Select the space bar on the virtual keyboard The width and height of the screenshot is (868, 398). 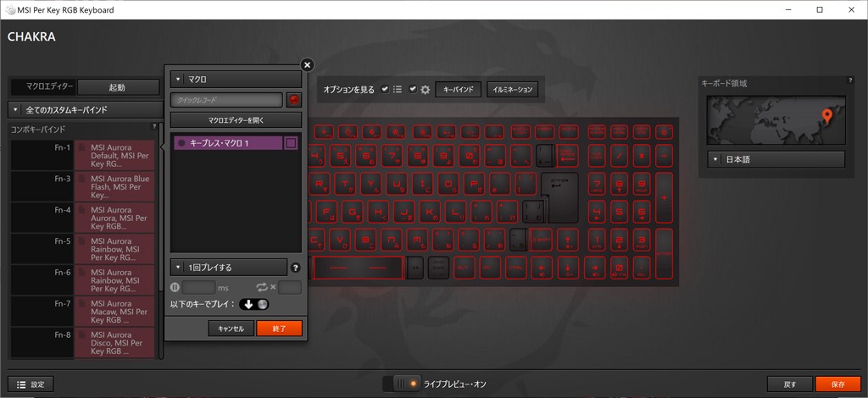point(359,268)
